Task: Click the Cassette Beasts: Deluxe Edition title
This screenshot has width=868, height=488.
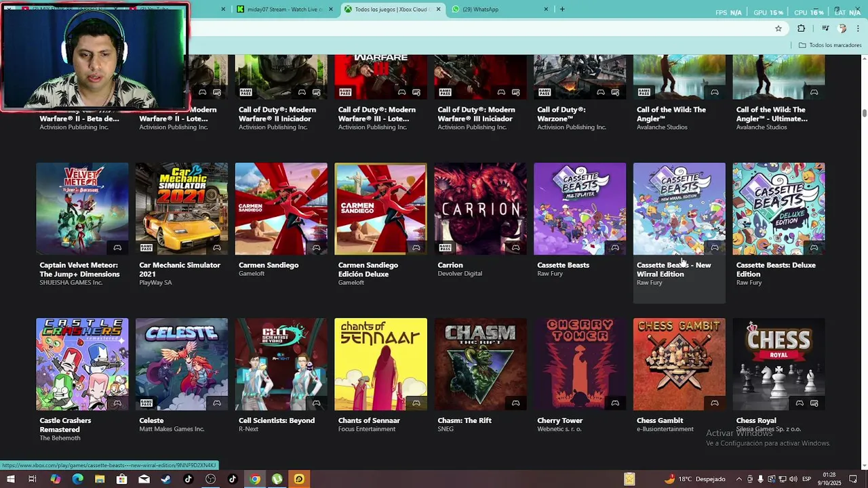Action: point(776,270)
